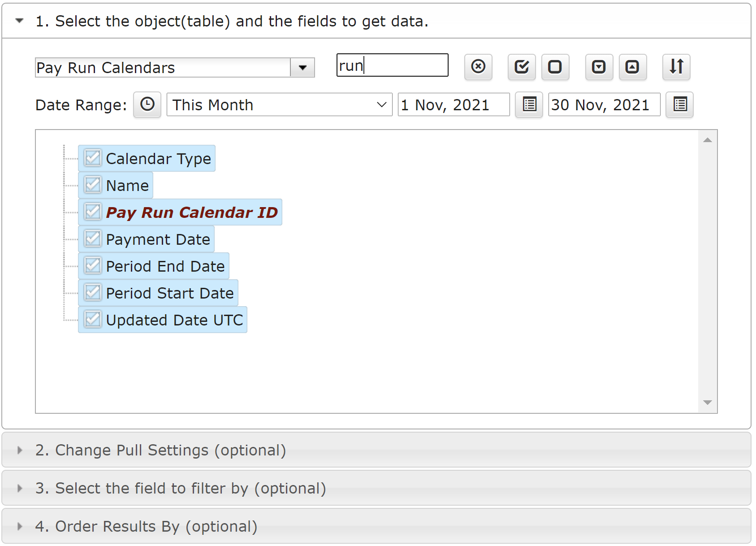The width and height of the screenshot is (756, 546).
Task: Open the start date calendar picker
Action: [529, 104]
